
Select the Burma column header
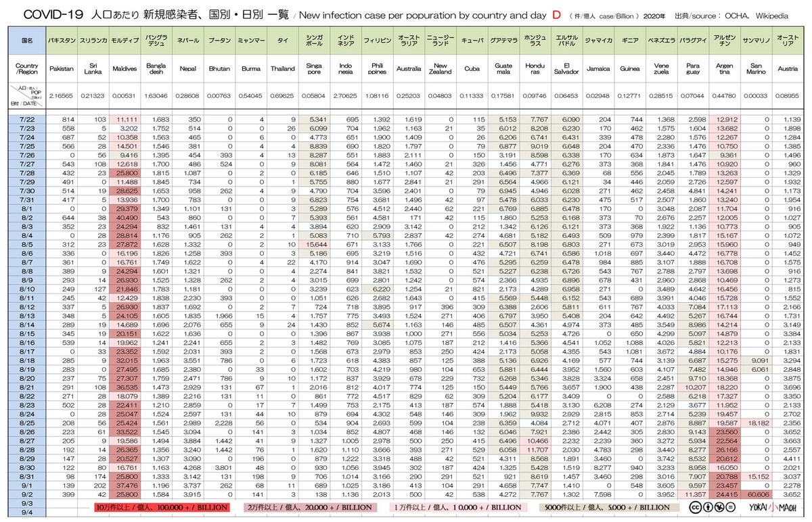tap(251, 68)
